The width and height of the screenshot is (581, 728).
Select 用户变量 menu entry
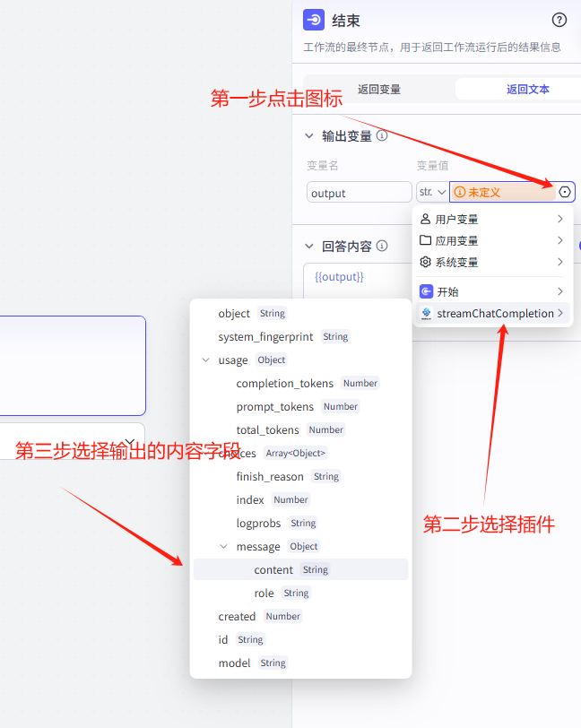[x=492, y=219]
